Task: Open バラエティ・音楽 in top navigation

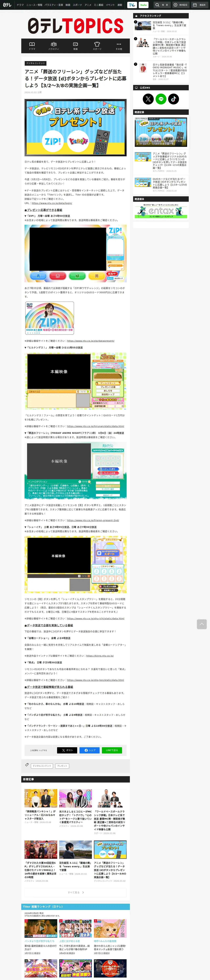Action: [54, 5]
